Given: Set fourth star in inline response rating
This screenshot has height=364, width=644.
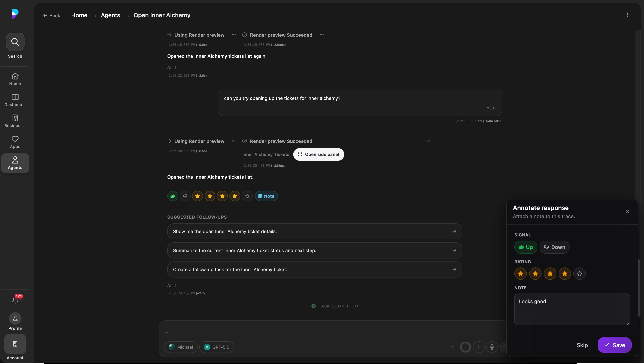Looking at the screenshot, I should pos(235,196).
